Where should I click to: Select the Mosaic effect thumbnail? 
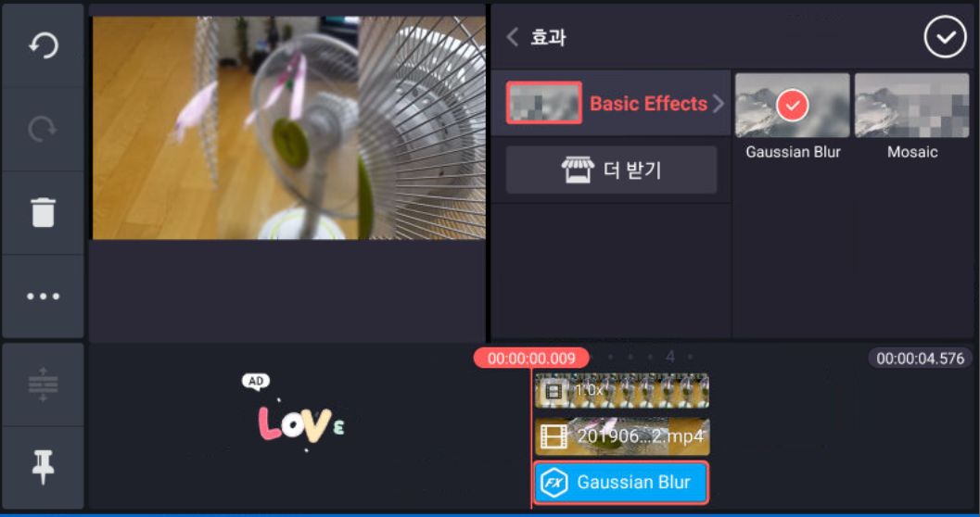[x=911, y=106]
